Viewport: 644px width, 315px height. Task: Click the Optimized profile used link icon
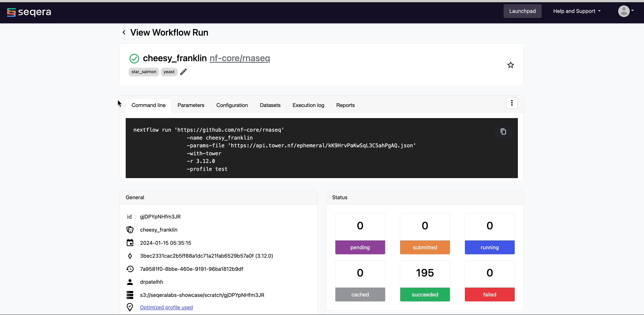click(x=130, y=307)
